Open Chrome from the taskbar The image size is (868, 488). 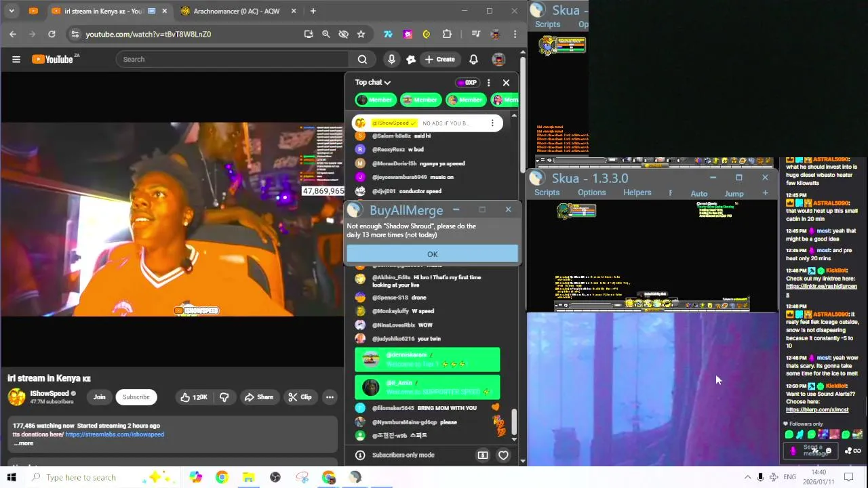222,477
